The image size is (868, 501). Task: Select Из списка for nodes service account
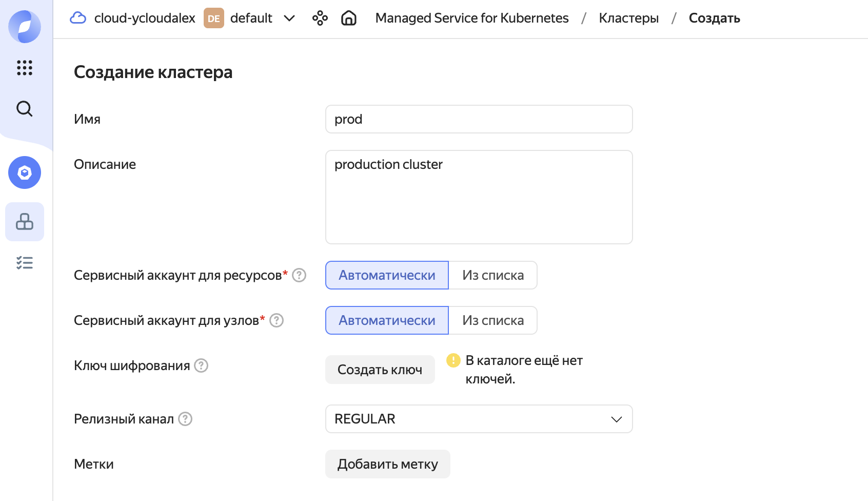(492, 320)
